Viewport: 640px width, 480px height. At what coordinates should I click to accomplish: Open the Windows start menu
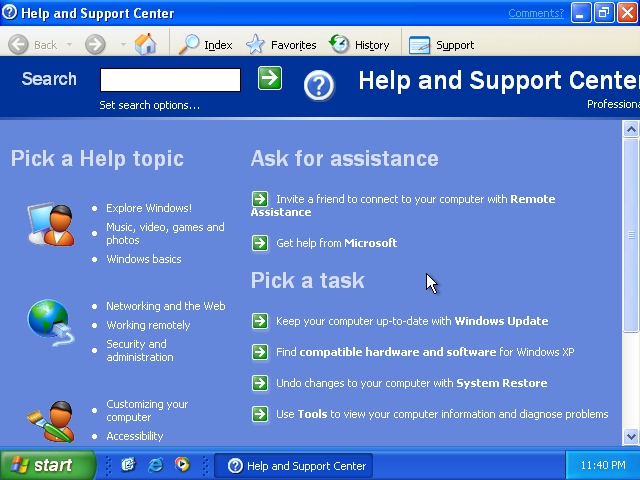tap(48, 465)
